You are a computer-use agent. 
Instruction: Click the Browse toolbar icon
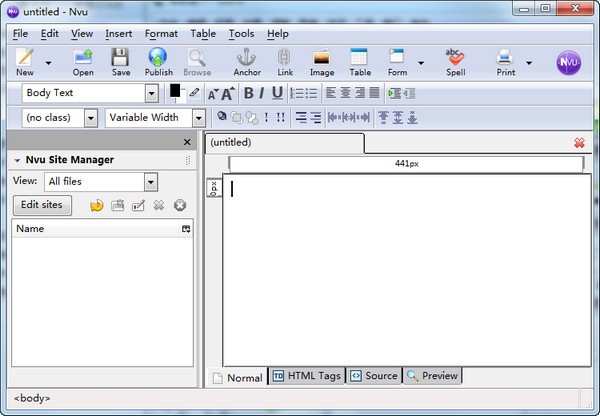[x=197, y=62]
